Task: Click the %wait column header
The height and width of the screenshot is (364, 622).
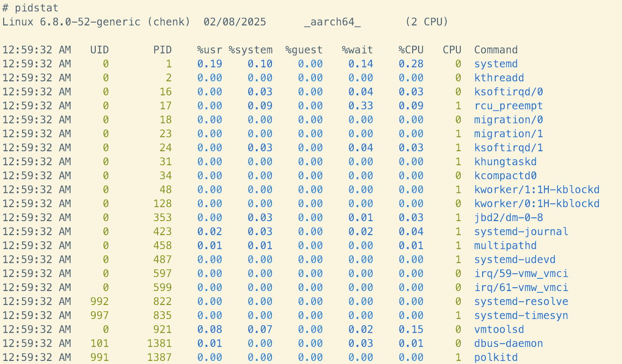Action: coord(357,50)
